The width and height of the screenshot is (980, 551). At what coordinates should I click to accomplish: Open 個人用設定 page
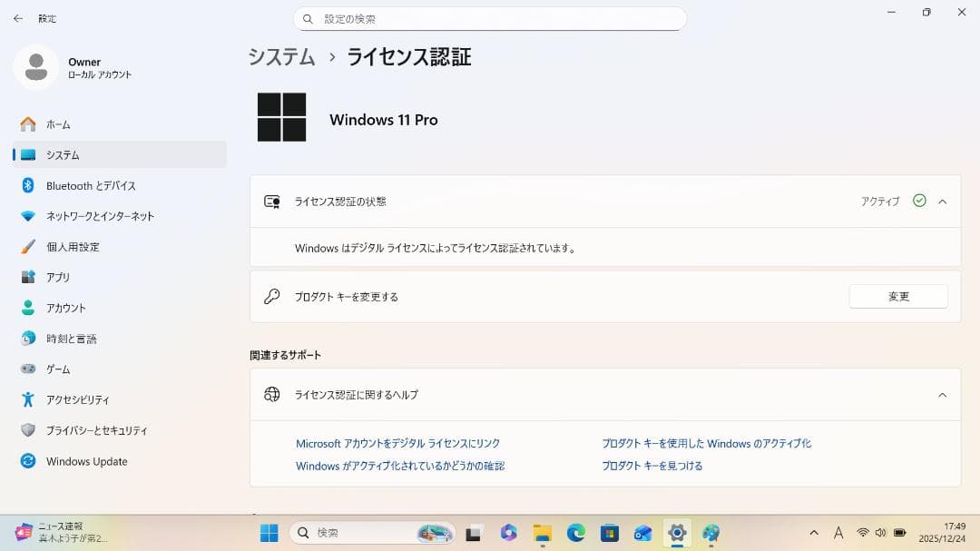[x=120, y=247]
